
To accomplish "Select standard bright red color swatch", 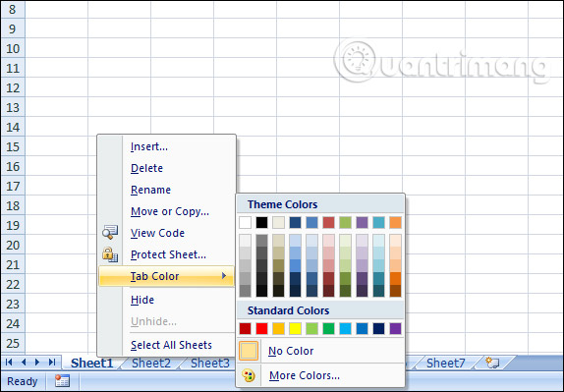I will click(x=261, y=328).
